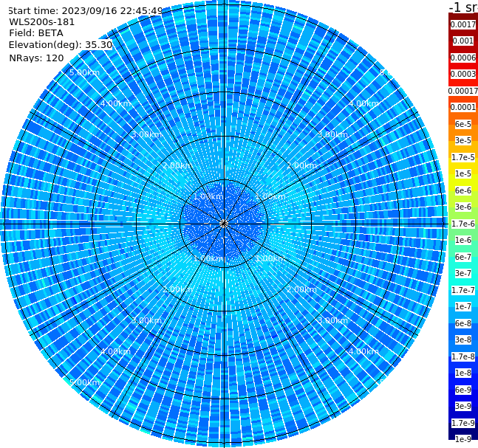Select the 1e-9 color scale label
Image resolution: width=478 pixels, height=448 pixels.
pos(463,439)
